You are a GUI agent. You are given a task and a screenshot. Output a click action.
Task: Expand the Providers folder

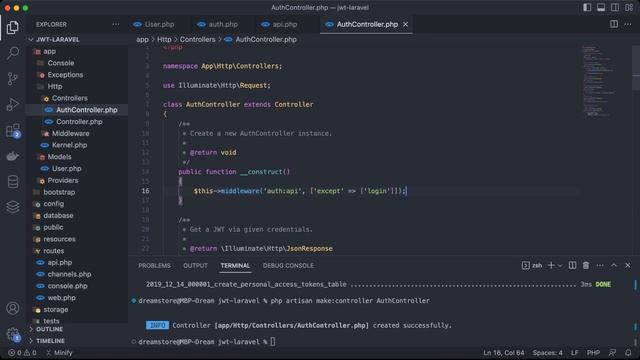pyautogui.click(x=62, y=180)
